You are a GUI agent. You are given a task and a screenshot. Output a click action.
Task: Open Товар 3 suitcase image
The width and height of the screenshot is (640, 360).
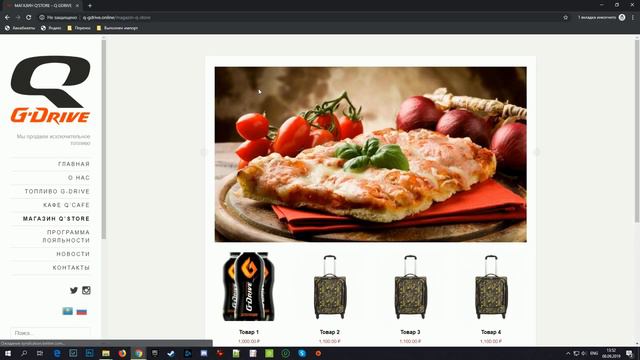click(410, 287)
